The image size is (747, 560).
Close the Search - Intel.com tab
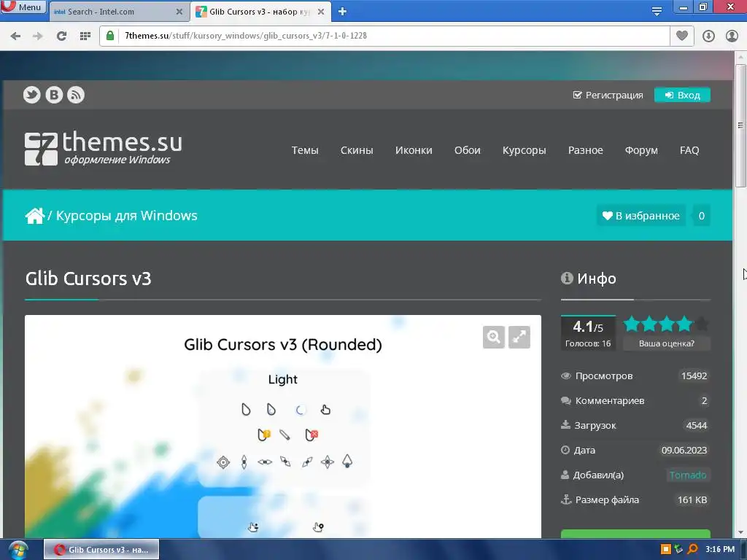[179, 12]
